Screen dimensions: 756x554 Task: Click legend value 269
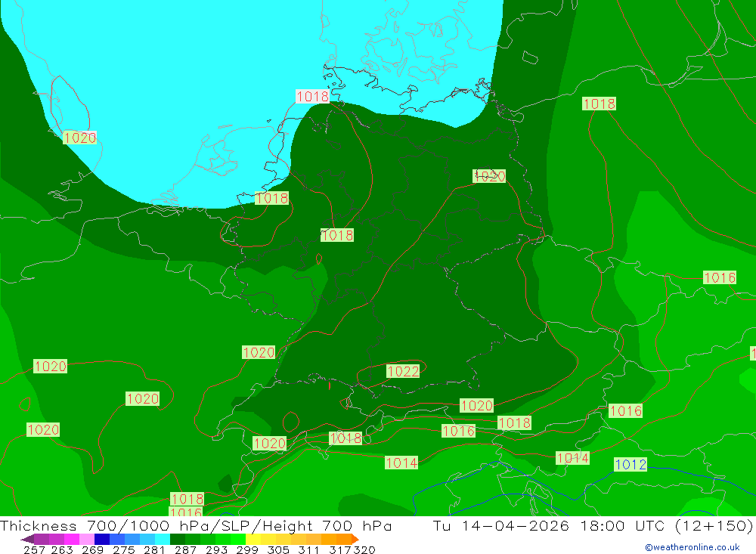tap(92, 550)
